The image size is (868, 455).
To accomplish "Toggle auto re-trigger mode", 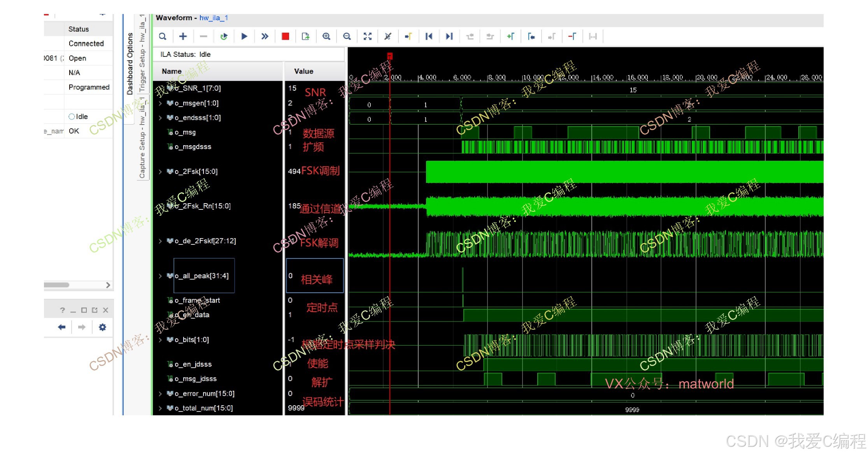I will point(224,36).
